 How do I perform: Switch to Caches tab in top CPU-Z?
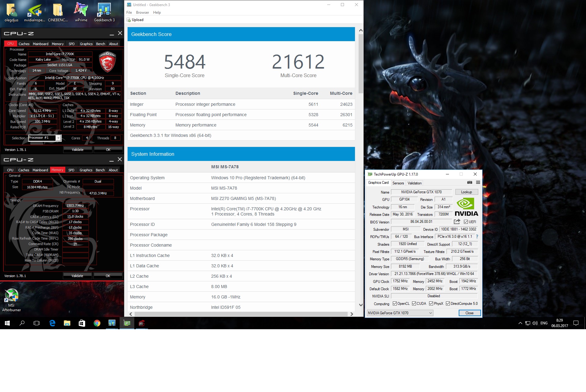point(24,44)
